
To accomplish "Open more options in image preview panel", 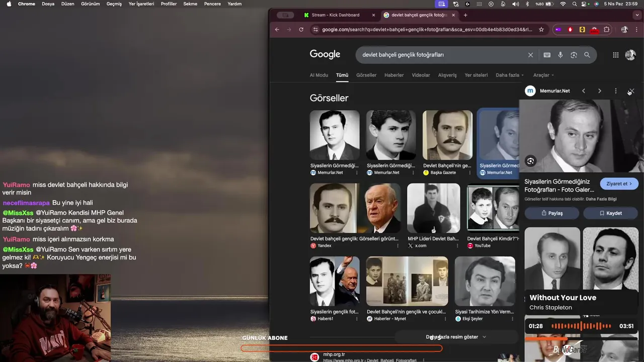I will click(616, 91).
